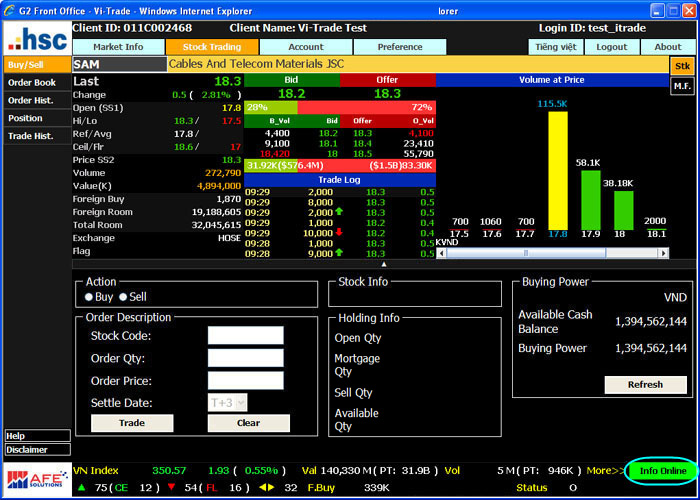The image size is (700, 500).
Task: Click the Info Online status button
Action: tap(663, 471)
